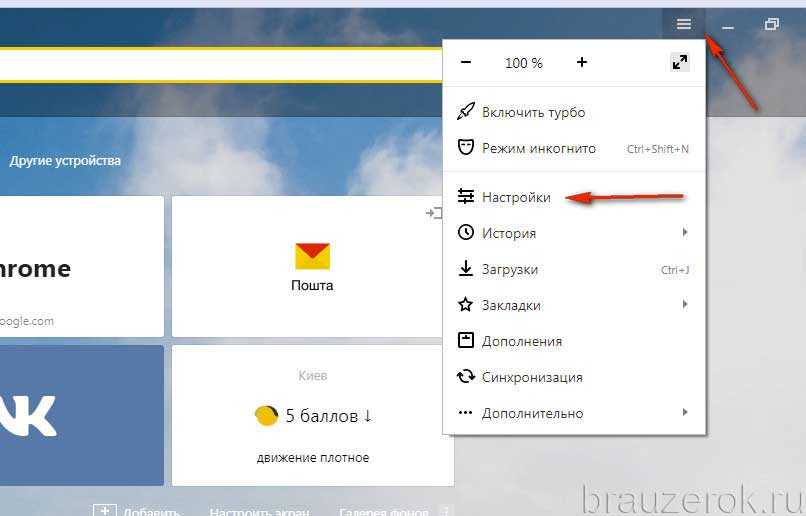Open the Другие устройства tab

click(65, 160)
